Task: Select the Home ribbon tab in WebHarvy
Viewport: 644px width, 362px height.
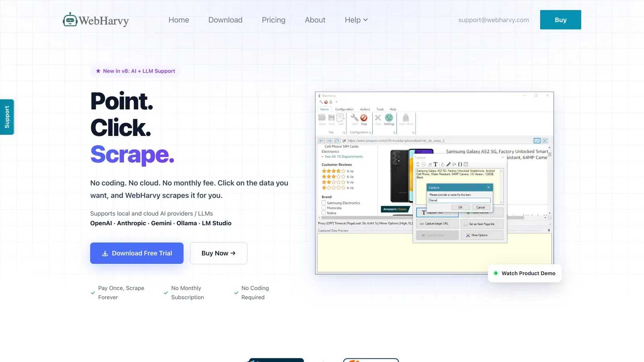Action: [x=324, y=109]
